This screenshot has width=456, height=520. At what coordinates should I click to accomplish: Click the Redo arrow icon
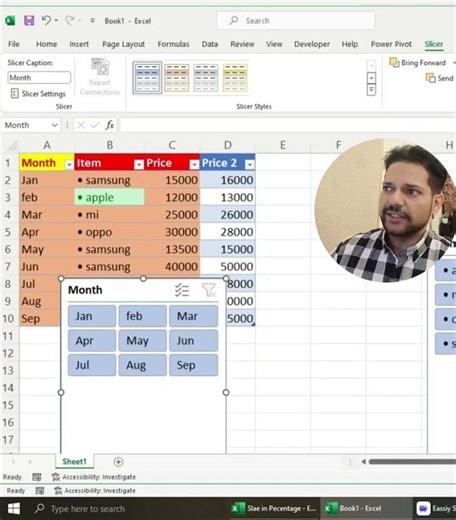point(69,21)
